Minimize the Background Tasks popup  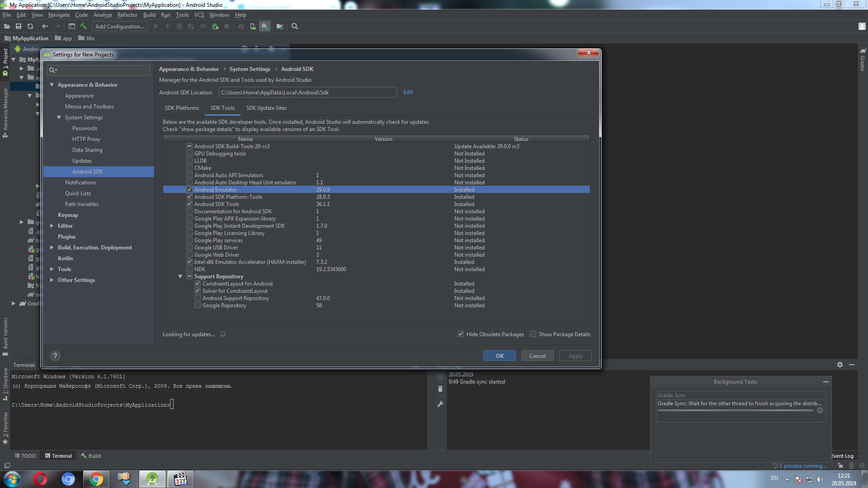[826, 382]
